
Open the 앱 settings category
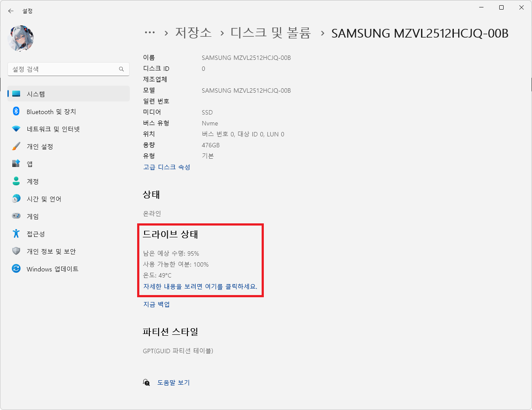click(69, 164)
